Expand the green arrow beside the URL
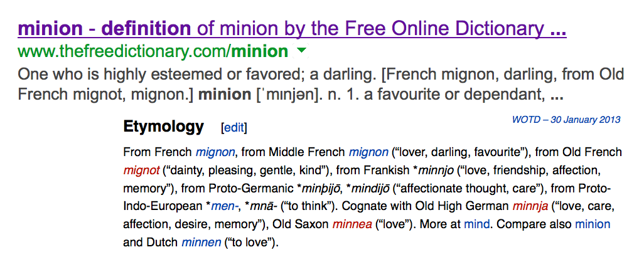The width and height of the screenshot is (644, 257). (301, 50)
